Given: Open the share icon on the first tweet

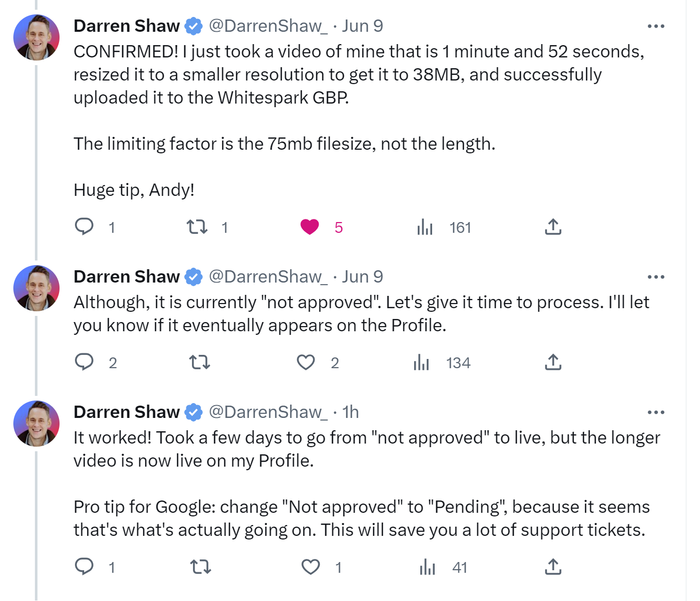Looking at the screenshot, I should point(553,226).
